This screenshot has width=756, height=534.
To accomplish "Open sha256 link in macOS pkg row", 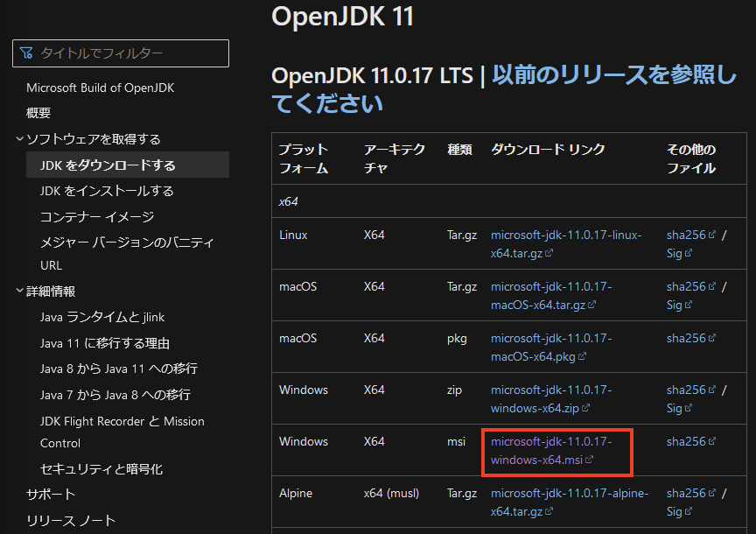I will (x=690, y=338).
